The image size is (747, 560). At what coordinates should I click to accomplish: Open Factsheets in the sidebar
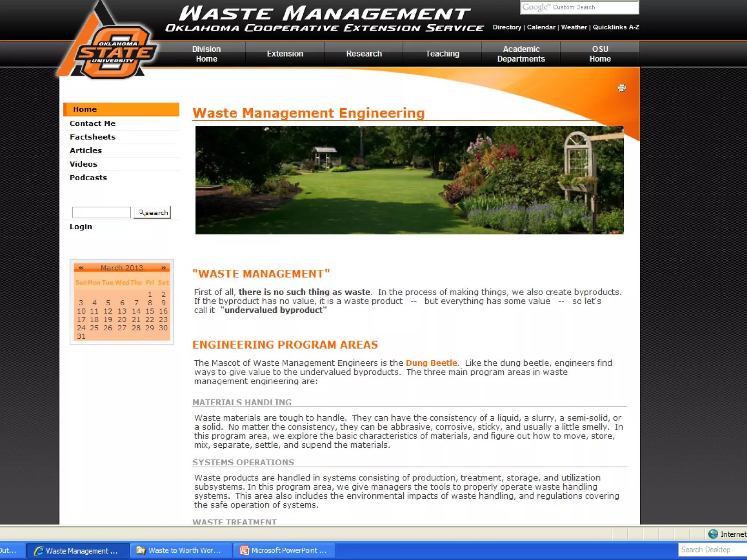pyautogui.click(x=93, y=137)
